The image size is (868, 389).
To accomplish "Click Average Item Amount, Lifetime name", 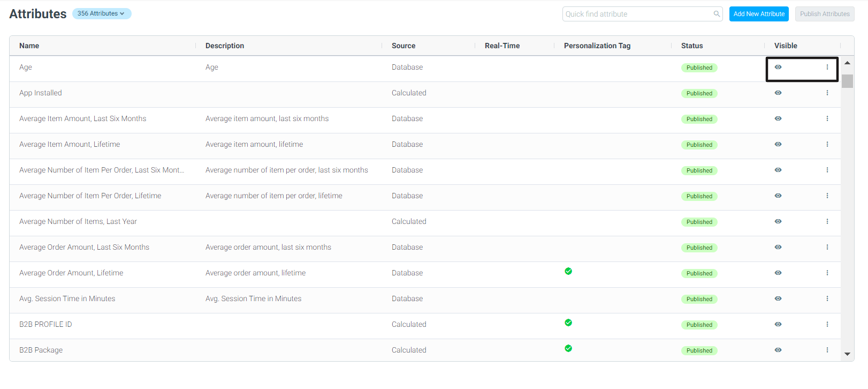I will coord(70,144).
